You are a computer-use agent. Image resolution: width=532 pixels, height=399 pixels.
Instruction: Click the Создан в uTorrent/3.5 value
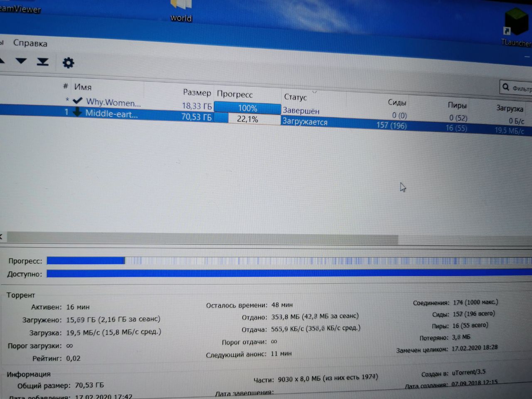click(x=468, y=372)
